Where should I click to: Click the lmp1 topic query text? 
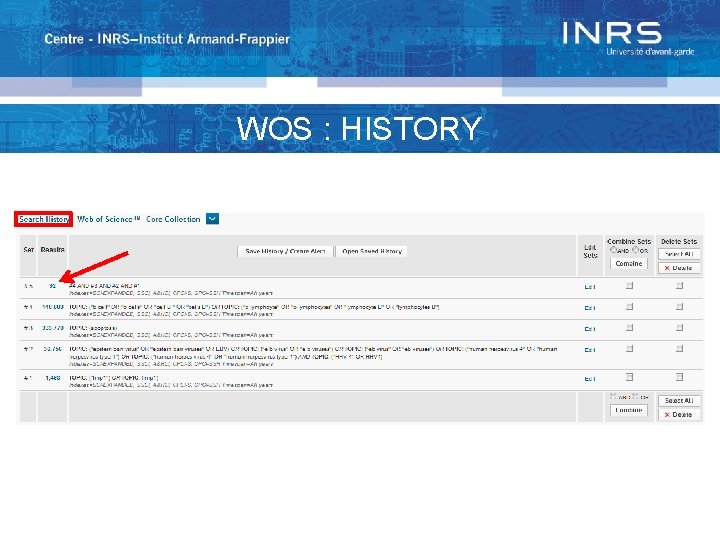pos(114,377)
